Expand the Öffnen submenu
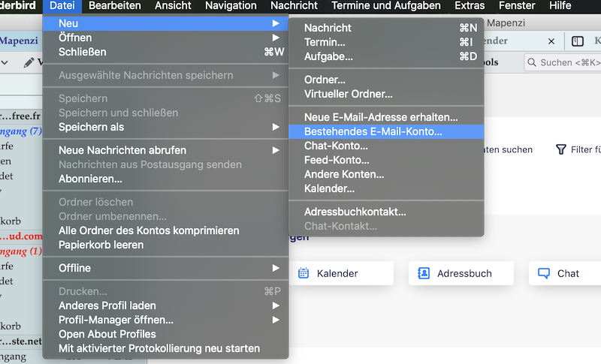 [x=165, y=38]
